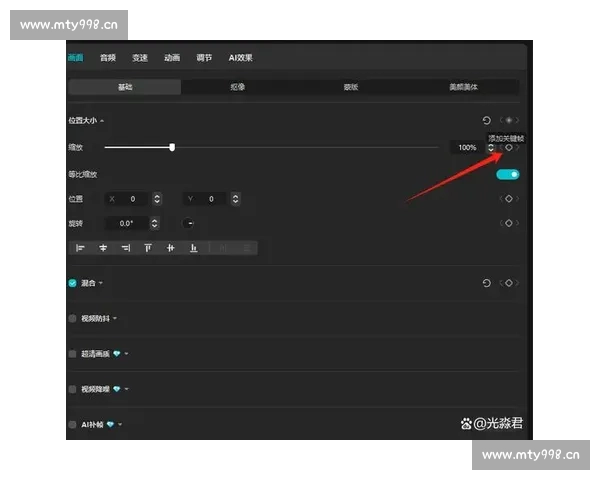The image size is (600, 480).
Task: Switch to the 调节 tab
Action: 204,58
